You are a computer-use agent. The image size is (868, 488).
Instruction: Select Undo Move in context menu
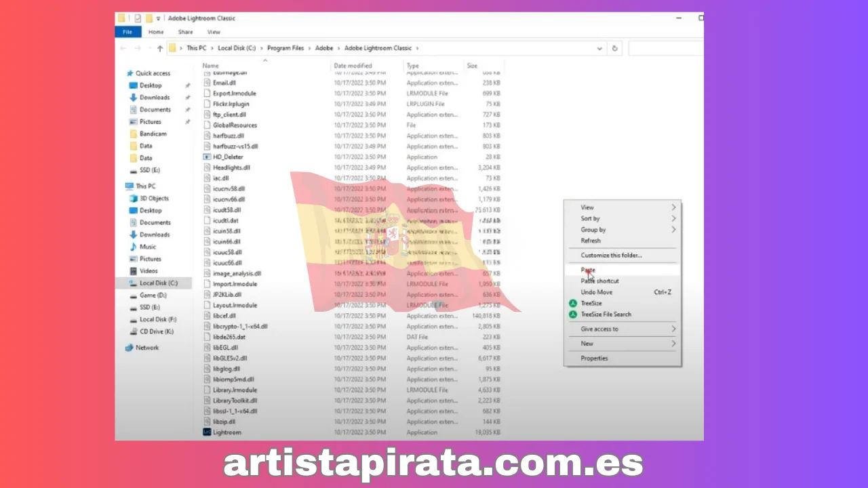click(623, 292)
